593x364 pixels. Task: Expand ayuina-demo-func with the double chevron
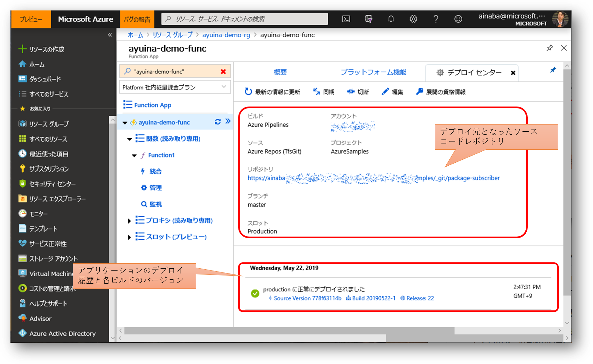pyautogui.click(x=228, y=121)
